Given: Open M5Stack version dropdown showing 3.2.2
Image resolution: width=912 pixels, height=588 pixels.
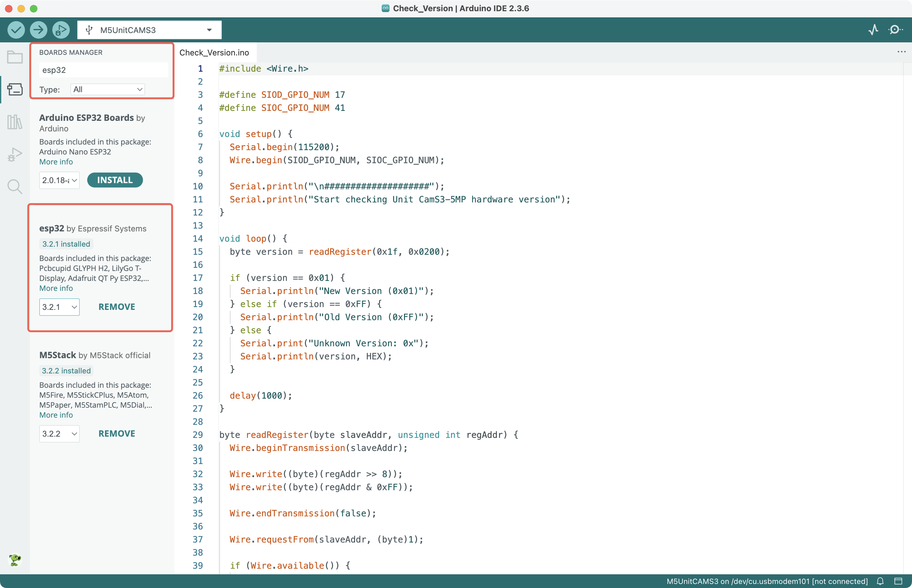Looking at the screenshot, I should point(59,434).
